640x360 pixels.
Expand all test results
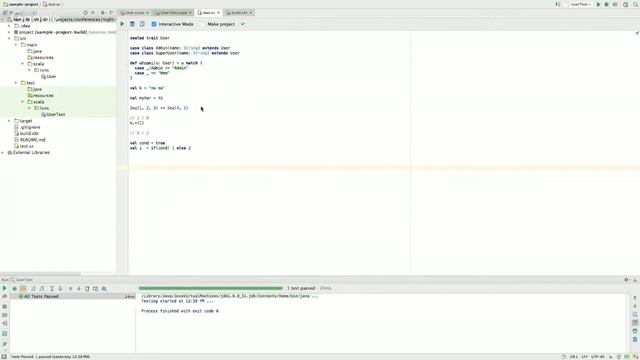pos(52,289)
